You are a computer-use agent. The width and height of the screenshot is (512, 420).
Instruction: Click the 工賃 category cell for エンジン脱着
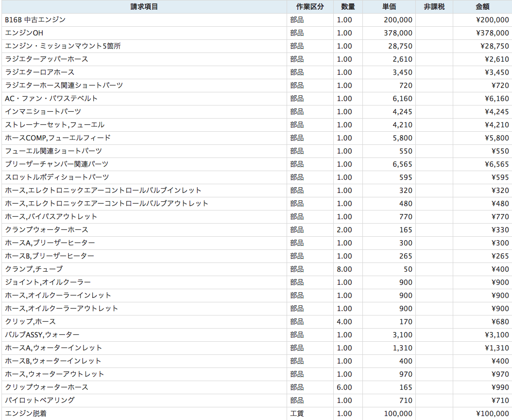(x=310, y=414)
